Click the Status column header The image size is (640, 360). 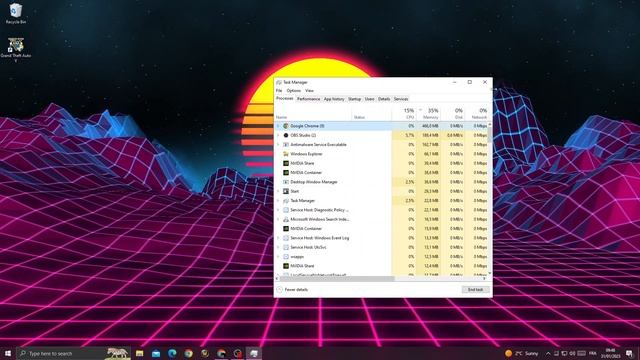[x=371, y=113]
